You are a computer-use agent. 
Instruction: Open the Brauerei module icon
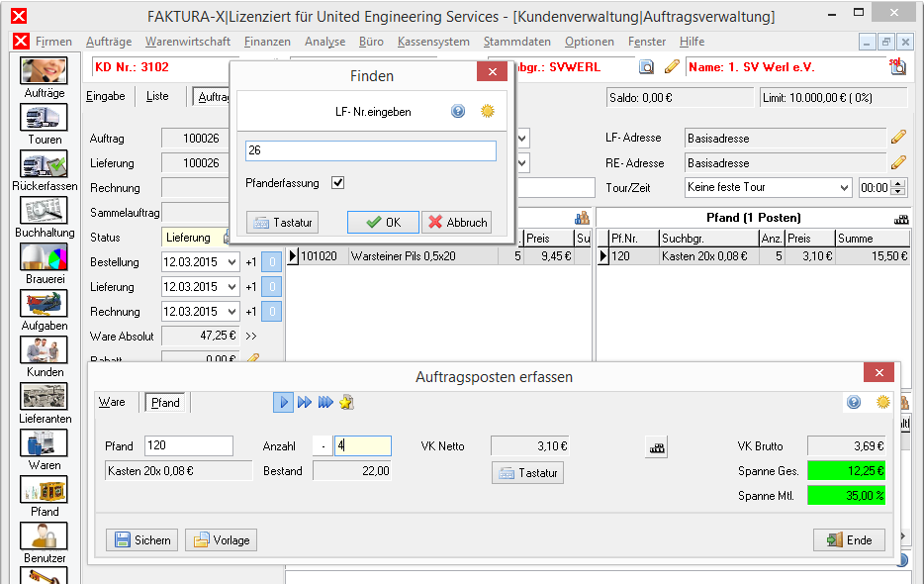44,257
